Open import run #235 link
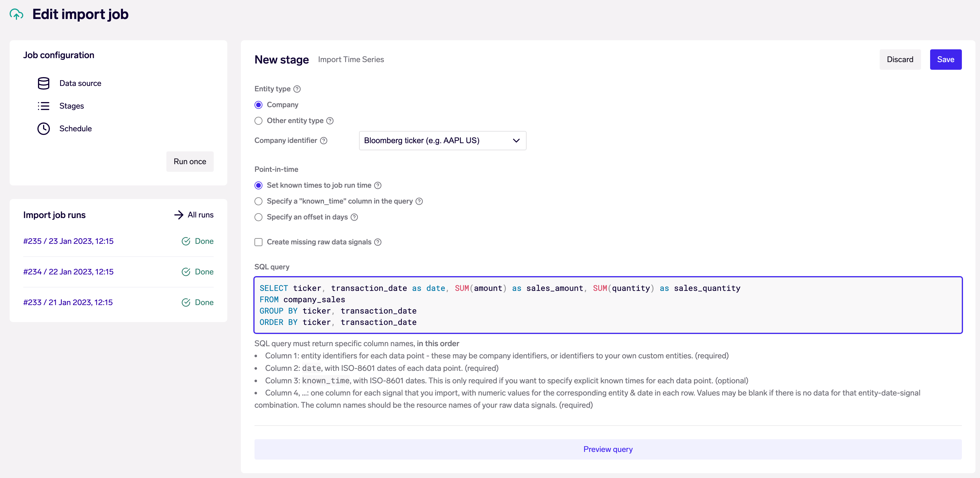The height and width of the screenshot is (478, 980). 69,241
